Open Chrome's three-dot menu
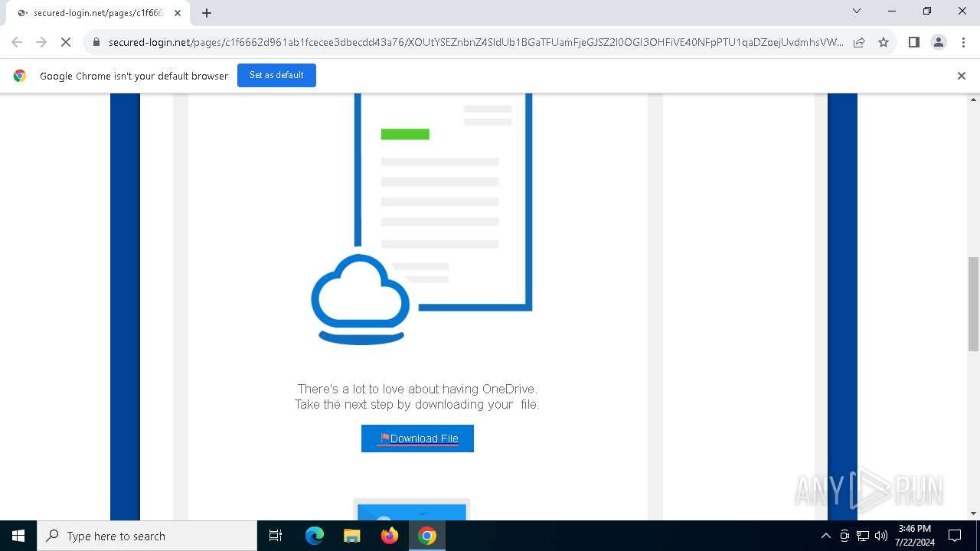 click(963, 42)
